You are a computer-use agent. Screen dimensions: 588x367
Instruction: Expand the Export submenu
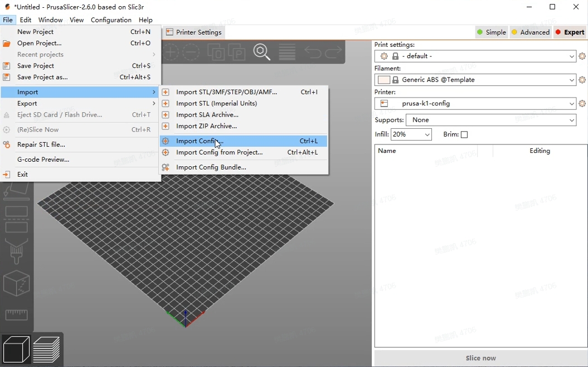80,104
